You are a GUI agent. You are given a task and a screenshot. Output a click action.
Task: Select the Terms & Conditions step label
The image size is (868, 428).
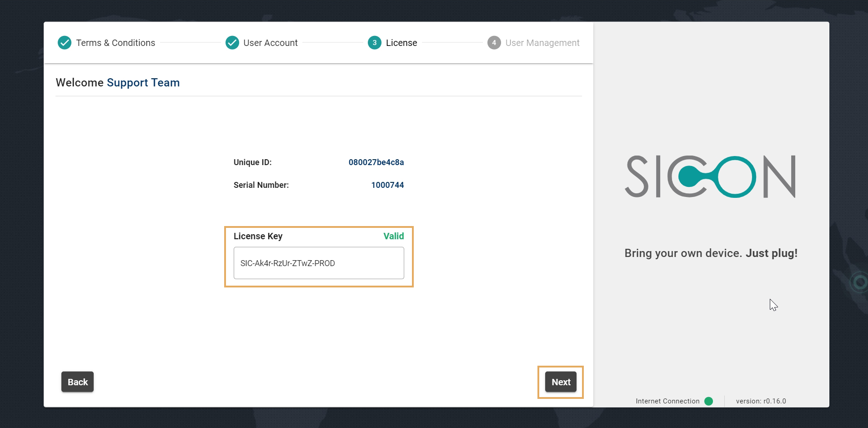click(115, 43)
